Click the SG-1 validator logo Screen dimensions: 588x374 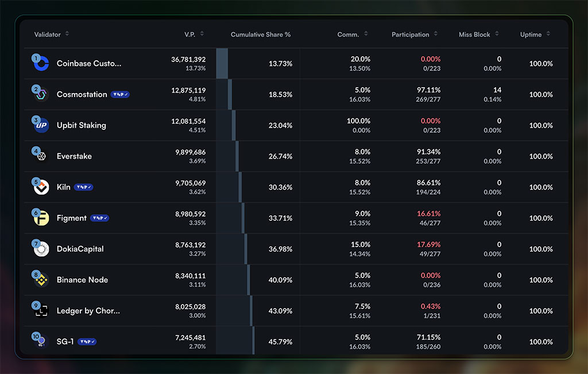41,342
